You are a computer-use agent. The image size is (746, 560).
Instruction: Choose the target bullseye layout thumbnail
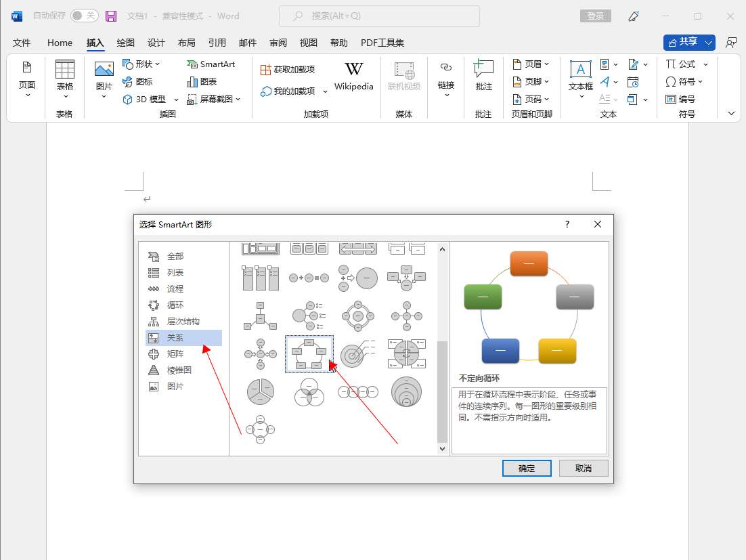click(x=358, y=354)
